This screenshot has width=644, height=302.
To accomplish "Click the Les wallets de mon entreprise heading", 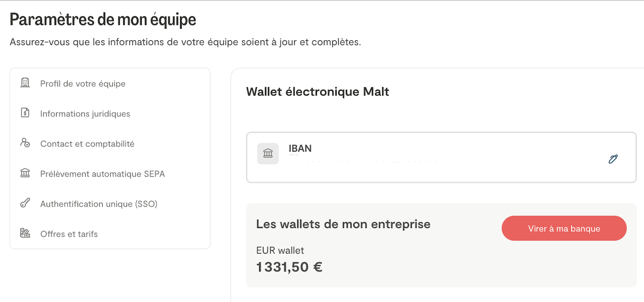I will [343, 224].
